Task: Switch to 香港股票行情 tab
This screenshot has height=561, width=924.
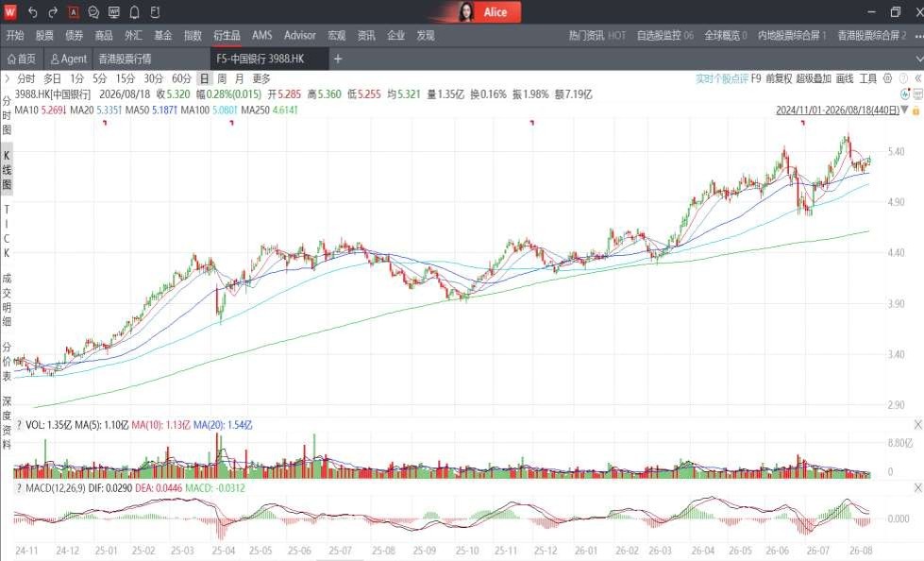Action: pos(125,59)
